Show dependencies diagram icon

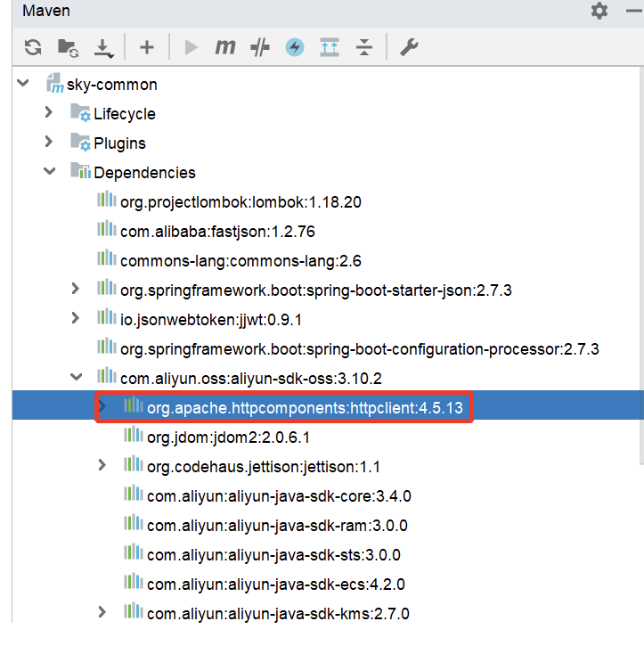pos(330,47)
